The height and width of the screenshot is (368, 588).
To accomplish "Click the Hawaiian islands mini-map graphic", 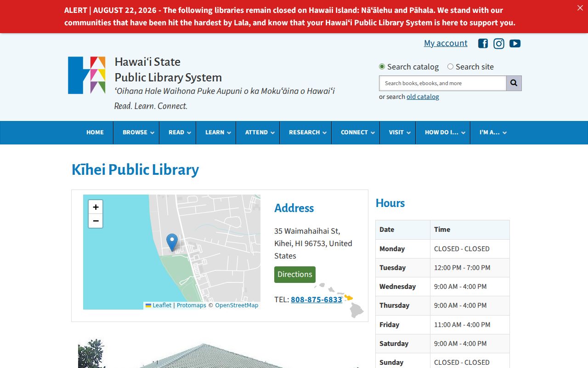I will 339,300.
